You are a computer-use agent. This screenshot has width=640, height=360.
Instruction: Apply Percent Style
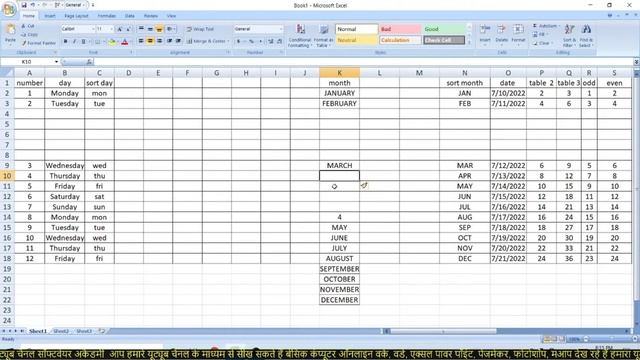(251, 41)
